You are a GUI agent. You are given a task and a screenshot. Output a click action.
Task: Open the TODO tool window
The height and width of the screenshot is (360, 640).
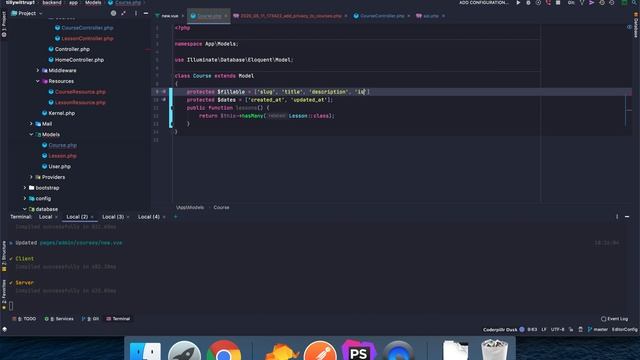(x=24, y=319)
